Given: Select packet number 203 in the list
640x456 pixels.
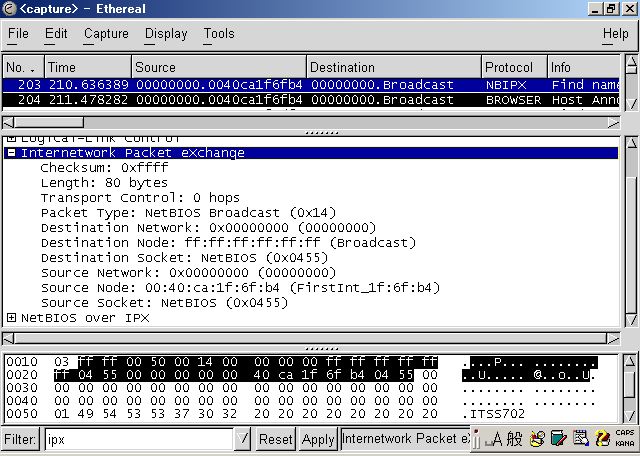Looking at the screenshot, I should pyautogui.click(x=311, y=85).
